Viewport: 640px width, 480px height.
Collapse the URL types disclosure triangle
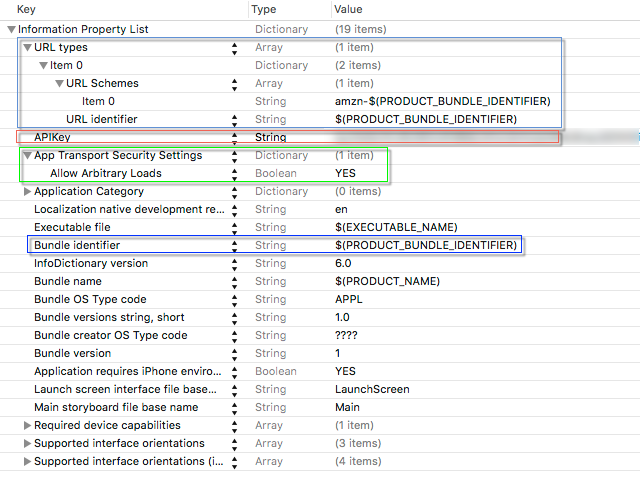coord(26,48)
